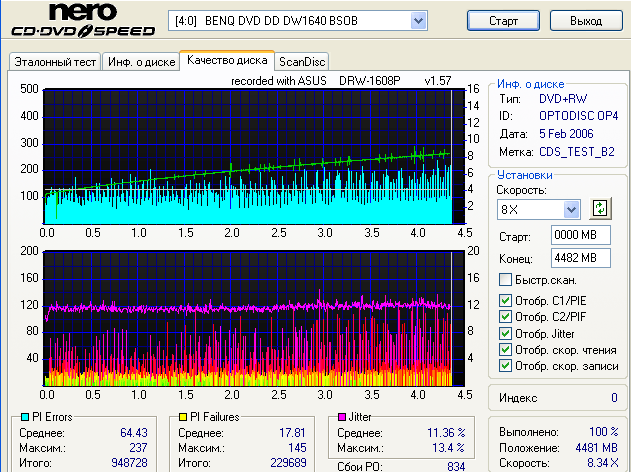
Task: Click the date value 5 Feb 2006
Action: [566, 134]
